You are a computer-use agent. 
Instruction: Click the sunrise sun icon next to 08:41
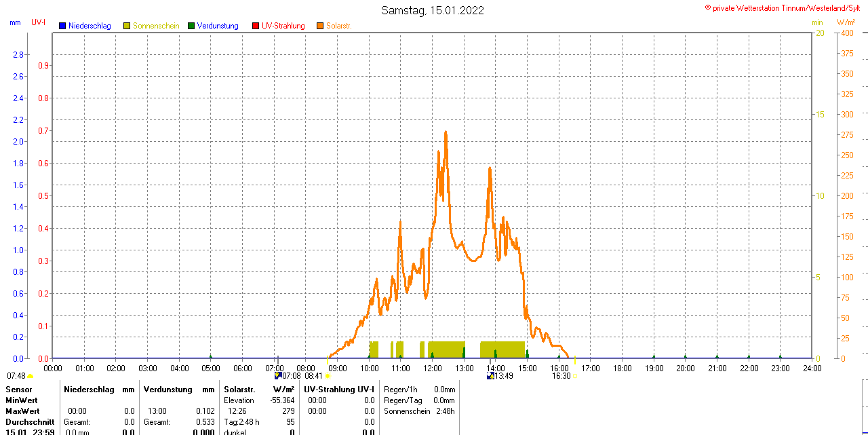click(x=328, y=376)
